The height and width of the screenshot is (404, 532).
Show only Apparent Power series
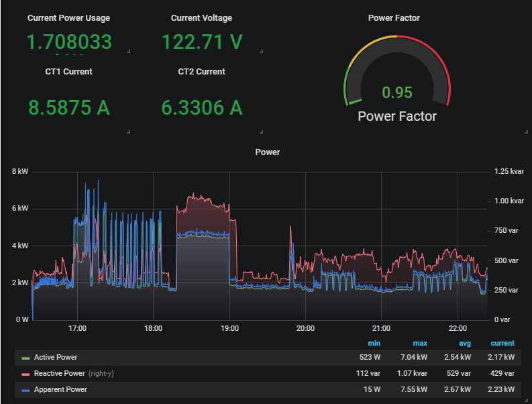60,389
